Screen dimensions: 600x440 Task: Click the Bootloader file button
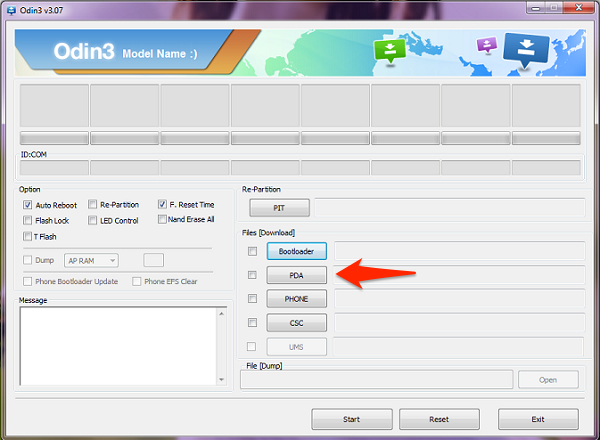click(297, 251)
